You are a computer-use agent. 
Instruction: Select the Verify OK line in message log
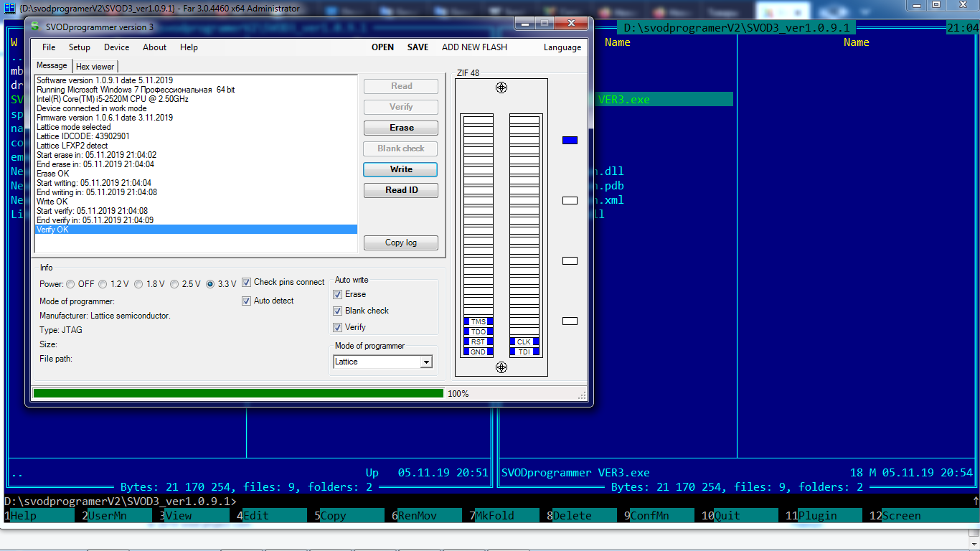pyautogui.click(x=196, y=230)
